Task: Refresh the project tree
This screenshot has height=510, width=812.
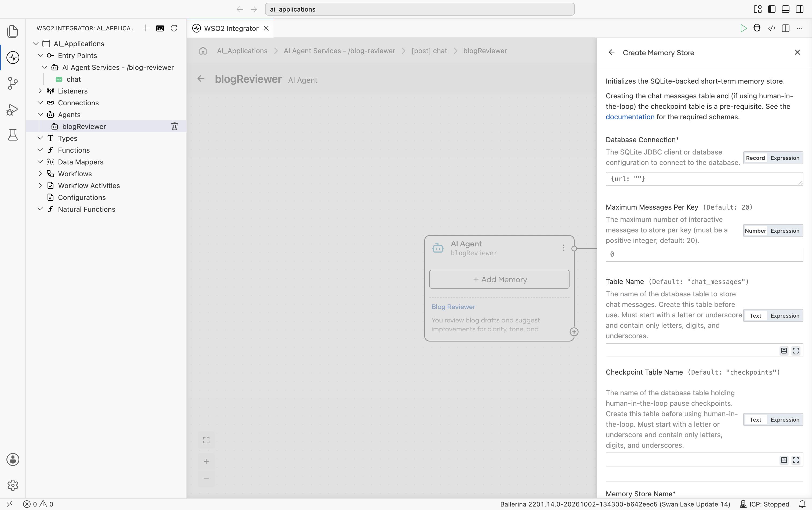Action: pos(174,28)
